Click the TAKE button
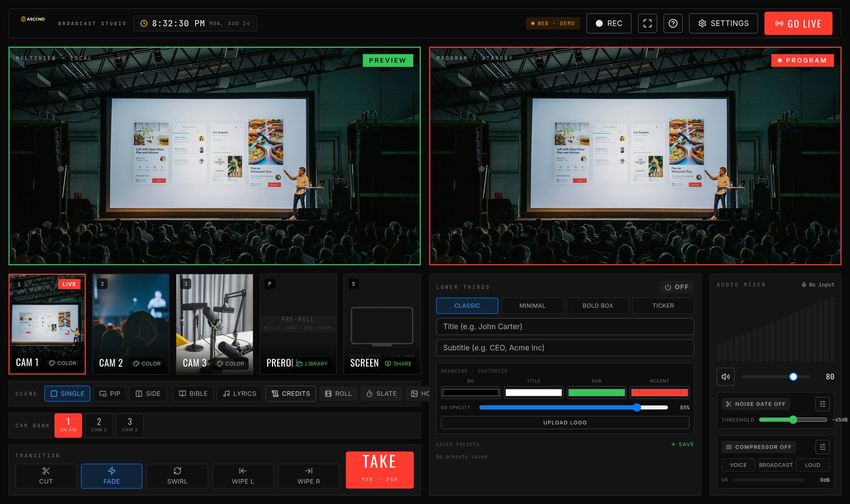850x504 pixels. pyautogui.click(x=380, y=470)
